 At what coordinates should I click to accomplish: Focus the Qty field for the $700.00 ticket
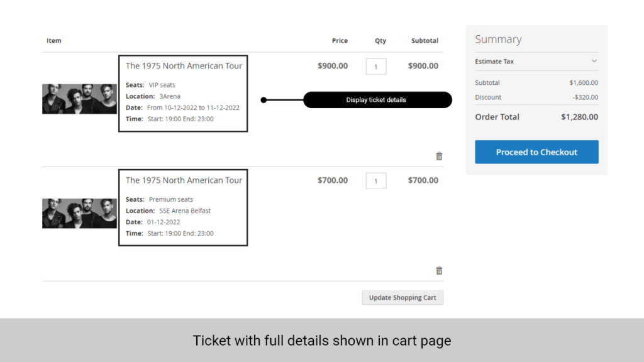376,181
